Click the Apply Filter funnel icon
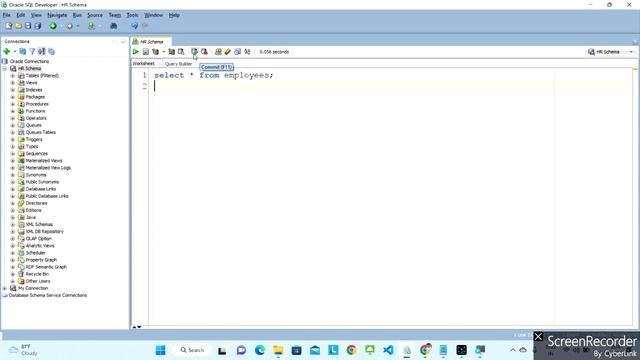Screen dimensions: 640x360 (x=32, y=51)
